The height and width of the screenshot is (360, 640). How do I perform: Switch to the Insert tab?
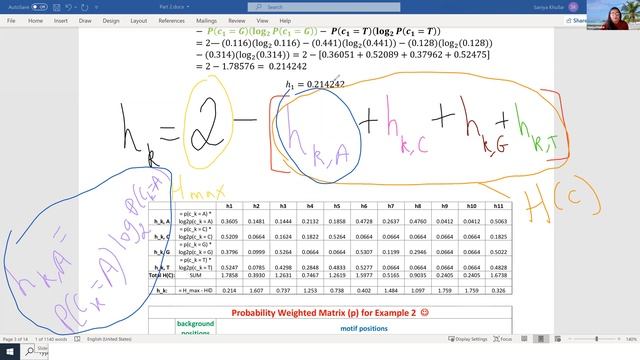coord(61,21)
